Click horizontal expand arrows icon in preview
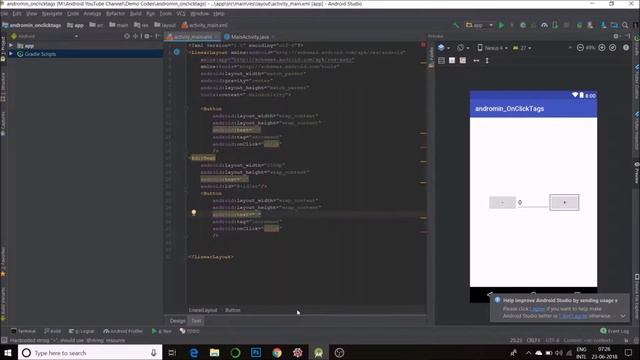Image resolution: width=640 pixels, height=360 pixels. 476,60
